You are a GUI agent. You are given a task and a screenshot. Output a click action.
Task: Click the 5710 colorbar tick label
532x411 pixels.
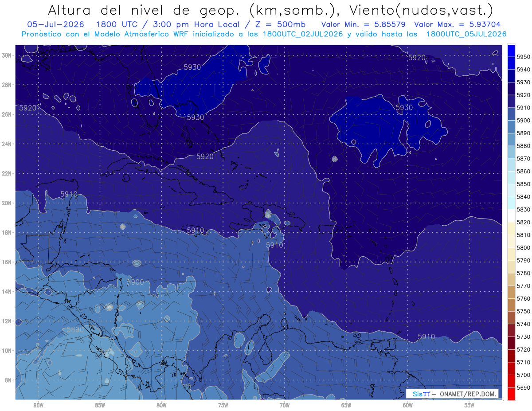[x=523, y=362]
